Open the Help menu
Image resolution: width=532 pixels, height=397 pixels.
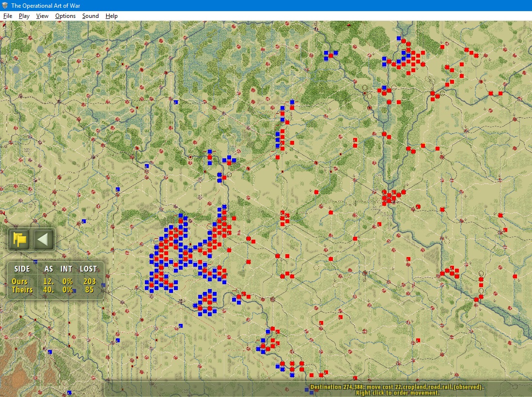tap(111, 16)
